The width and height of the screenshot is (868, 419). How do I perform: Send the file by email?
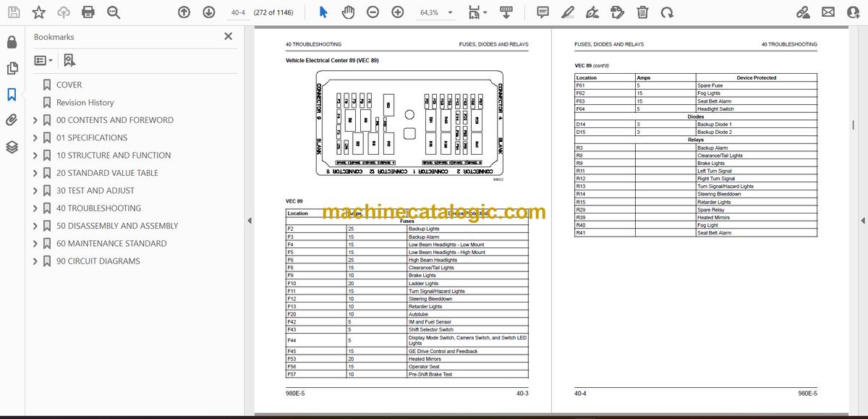[829, 12]
